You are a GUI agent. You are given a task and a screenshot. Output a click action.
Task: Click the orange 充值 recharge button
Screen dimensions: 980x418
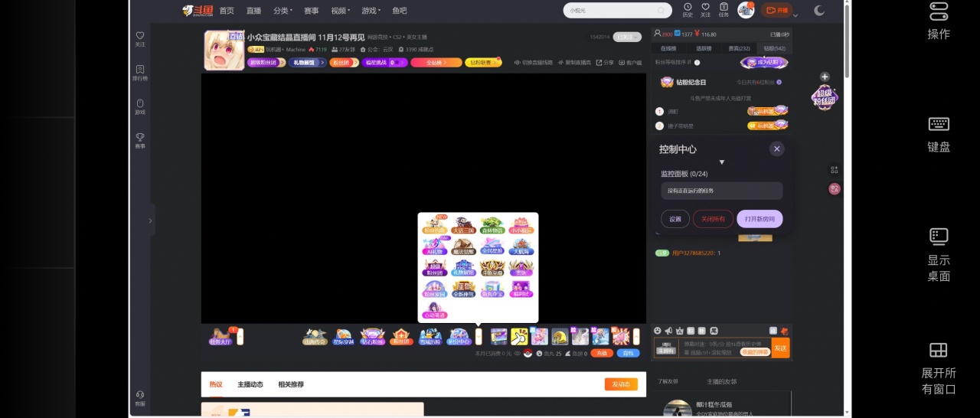coord(603,353)
